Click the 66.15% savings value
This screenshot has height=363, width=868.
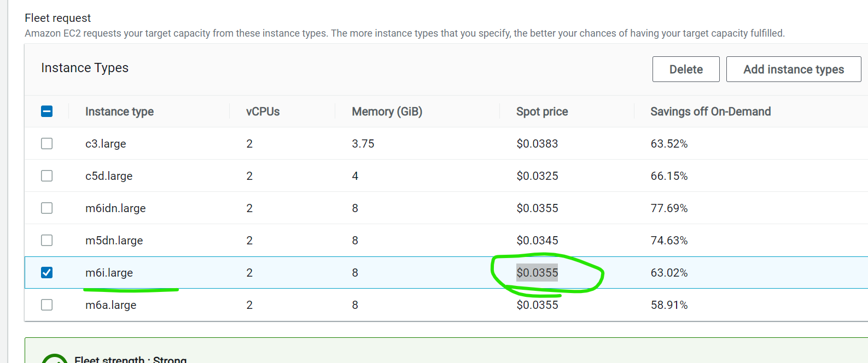pyautogui.click(x=669, y=176)
